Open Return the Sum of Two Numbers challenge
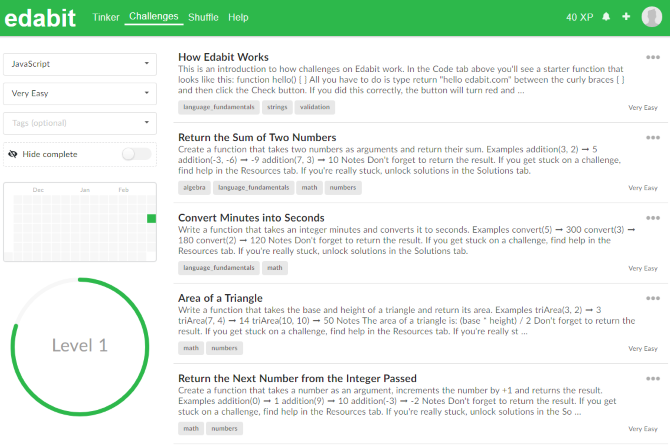670x446 pixels. point(257,138)
